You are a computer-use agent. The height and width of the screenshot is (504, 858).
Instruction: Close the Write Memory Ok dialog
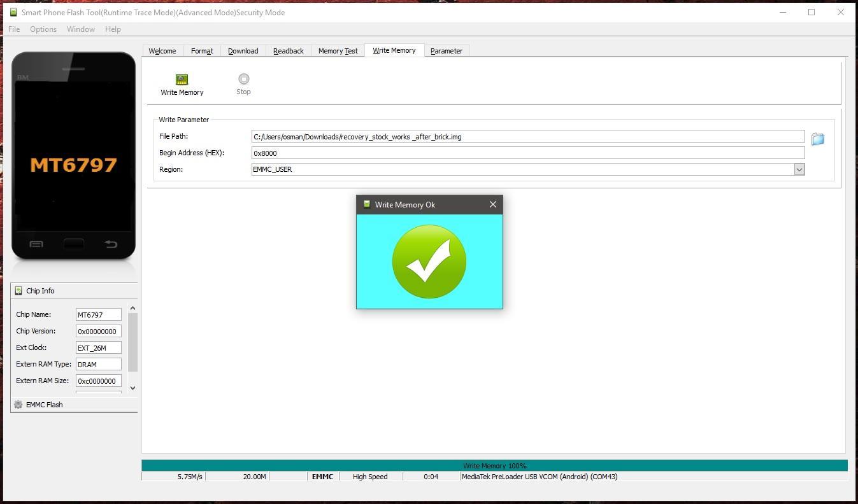(x=492, y=204)
